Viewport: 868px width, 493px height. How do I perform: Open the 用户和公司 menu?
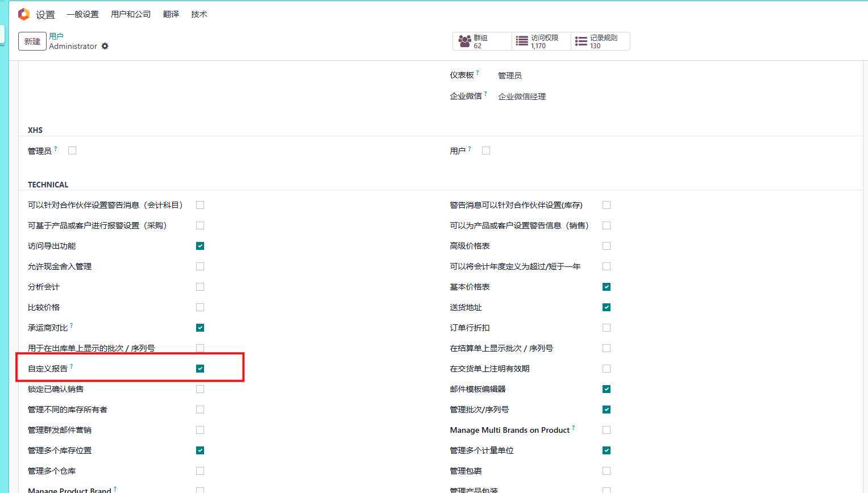131,14
